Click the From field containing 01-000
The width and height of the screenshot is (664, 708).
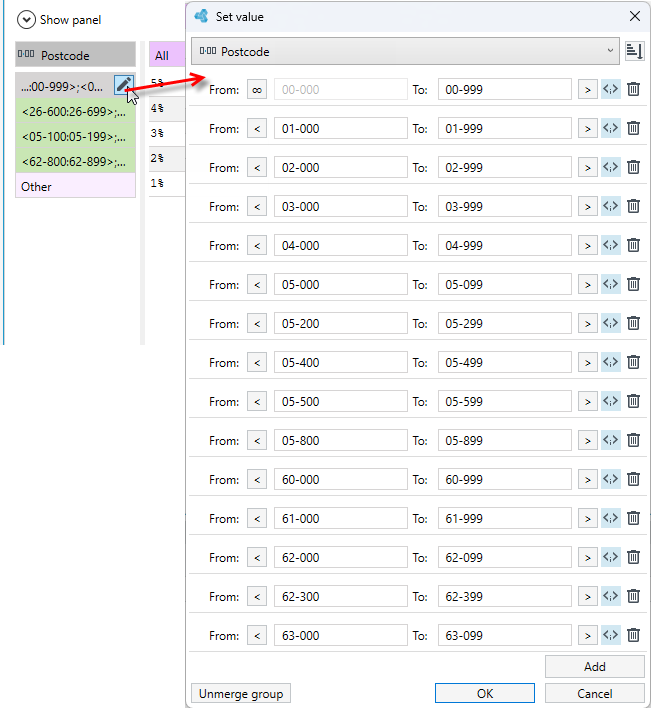coord(341,128)
